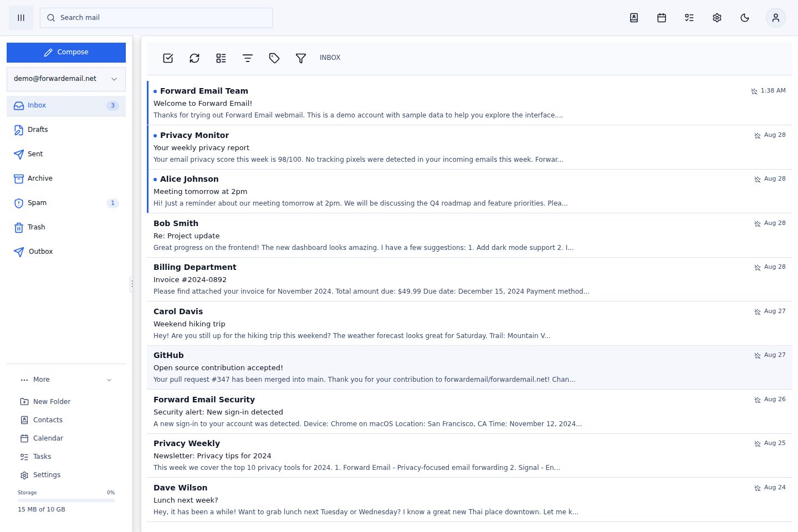798x532 pixels.
Task: Open the Welcome to Forward Email! message
Action: coord(470,103)
